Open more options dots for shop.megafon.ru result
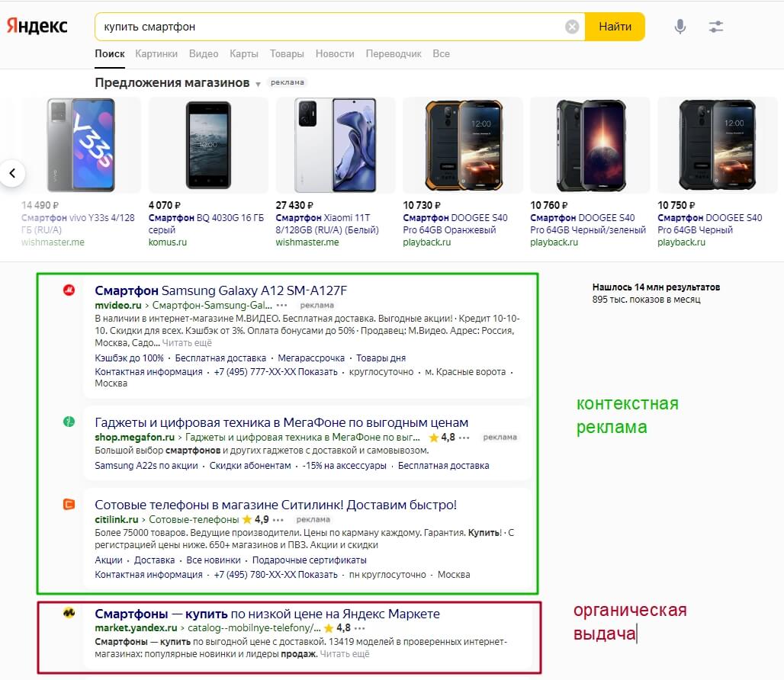The width and height of the screenshot is (784, 680). tap(464, 438)
